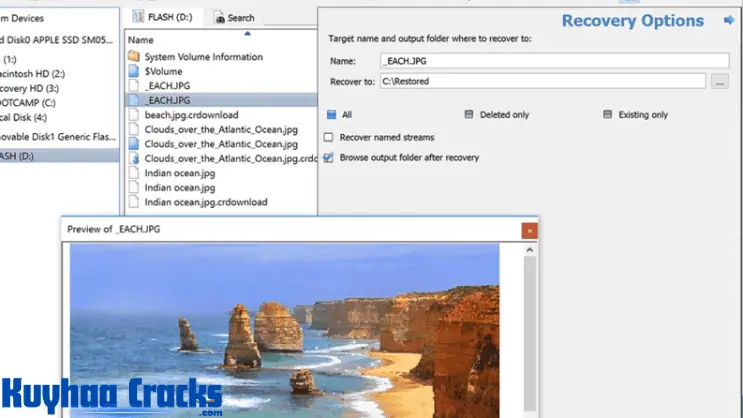This screenshot has width=743, height=418.
Task: Click the Indian ocean.jpg.crdownload file icon
Action: 134,201
